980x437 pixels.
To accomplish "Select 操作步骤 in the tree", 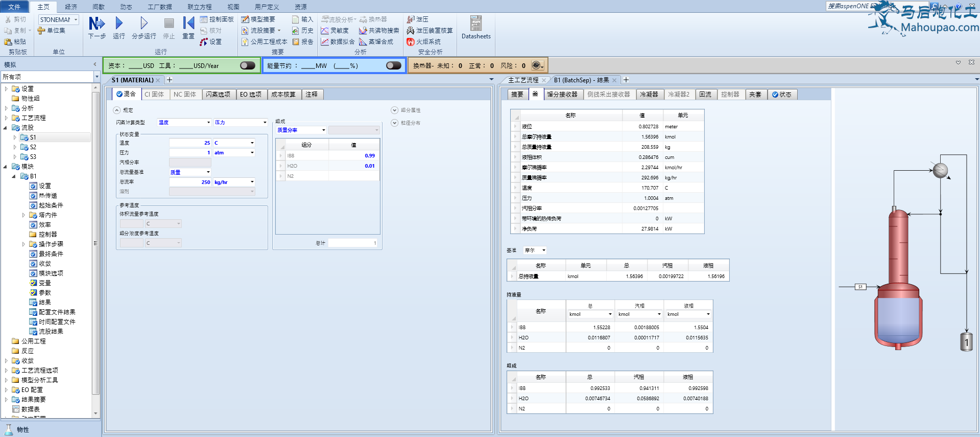I will coord(51,244).
